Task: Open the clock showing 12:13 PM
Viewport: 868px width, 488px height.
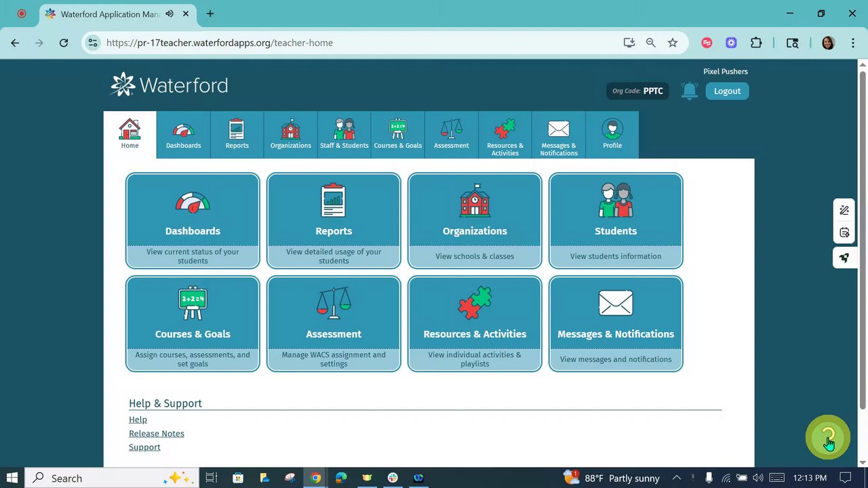Action: pos(810,478)
